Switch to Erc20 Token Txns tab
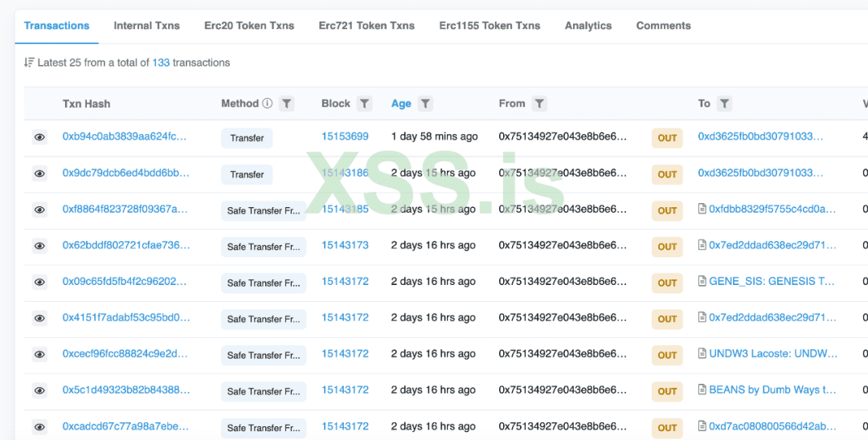The image size is (868, 440). (249, 26)
